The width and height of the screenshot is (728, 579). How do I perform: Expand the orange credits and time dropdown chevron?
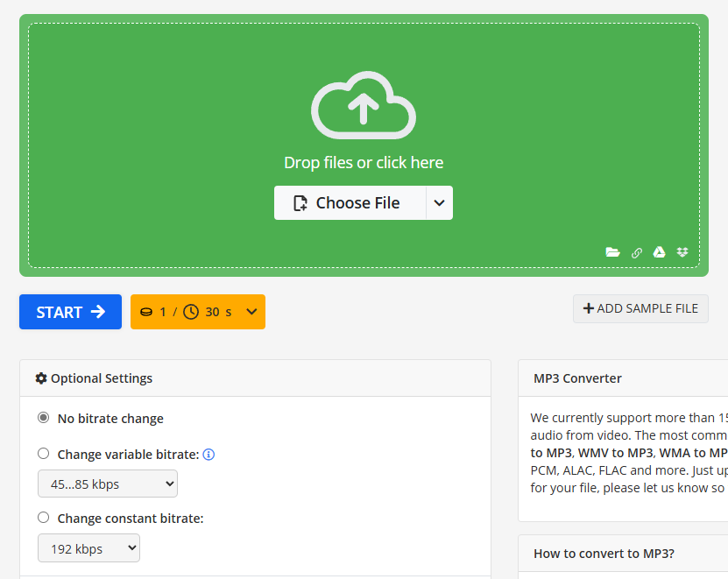tap(251, 312)
